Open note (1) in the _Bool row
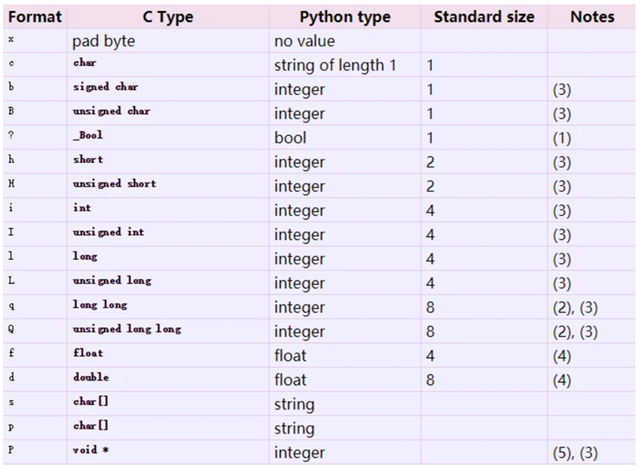The width and height of the screenshot is (640, 468). [560, 138]
